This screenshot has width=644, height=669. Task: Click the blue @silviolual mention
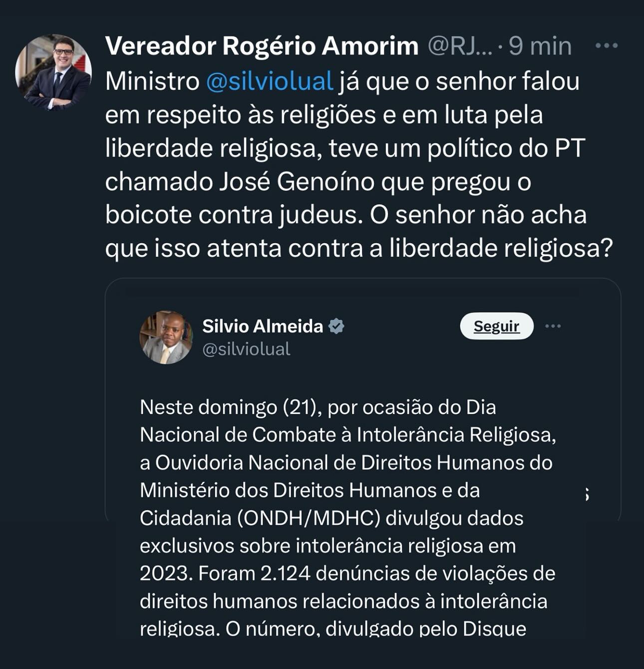(x=270, y=81)
